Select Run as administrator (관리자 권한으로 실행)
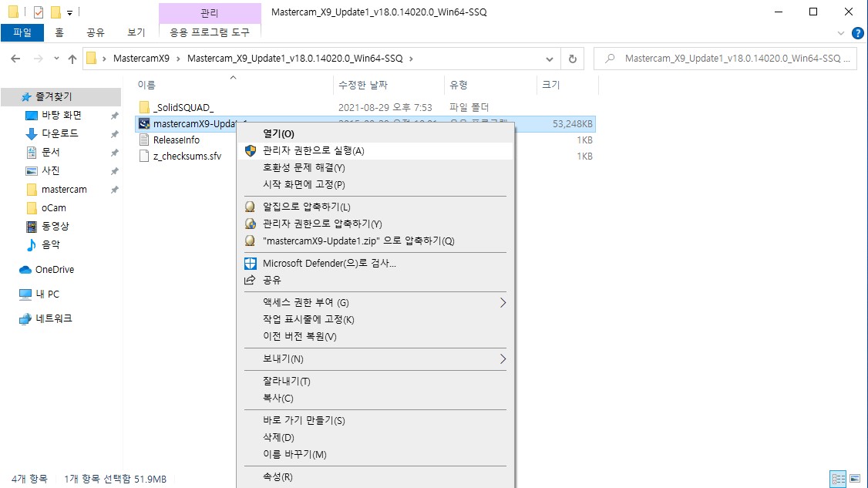 pyautogui.click(x=375, y=150)
